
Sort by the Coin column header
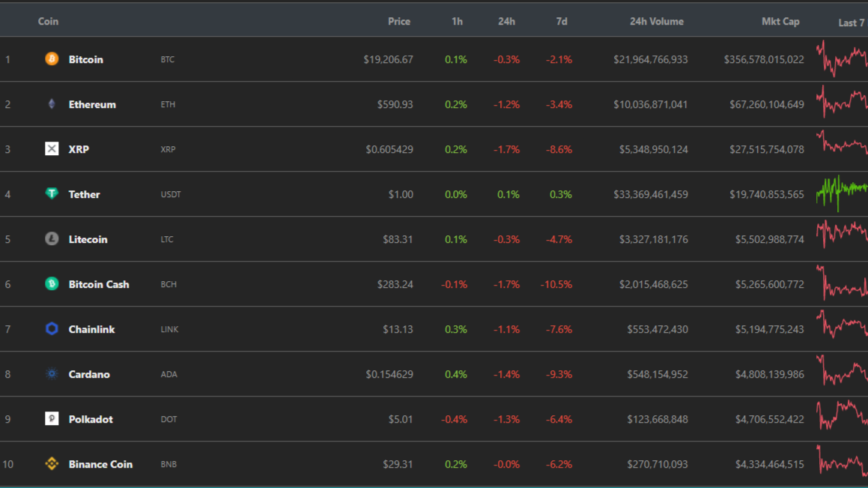click(48, 22)
